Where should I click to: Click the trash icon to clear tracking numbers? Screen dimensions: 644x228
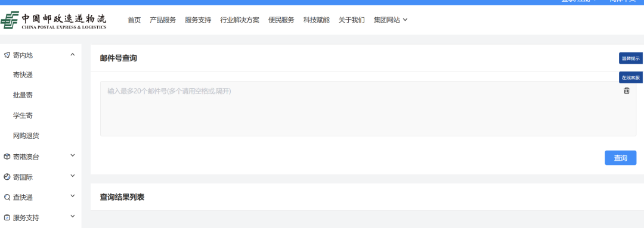626,91
